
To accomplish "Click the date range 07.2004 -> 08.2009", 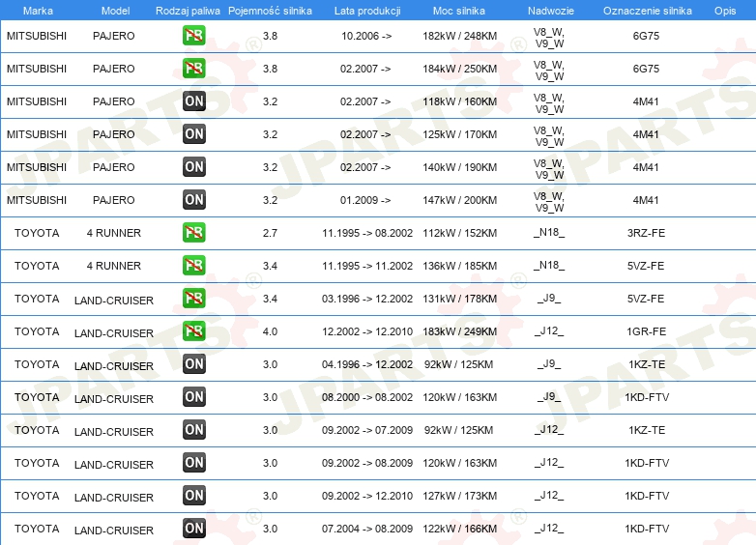I will pyautogui.click(x=367, y=529).
